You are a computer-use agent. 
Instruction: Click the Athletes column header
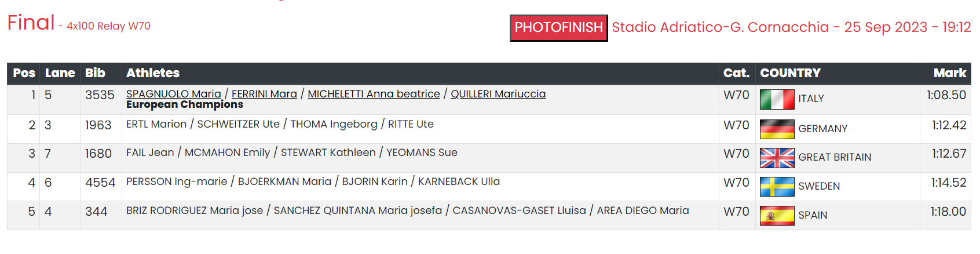pyautogui.click(x=153, y=73)
